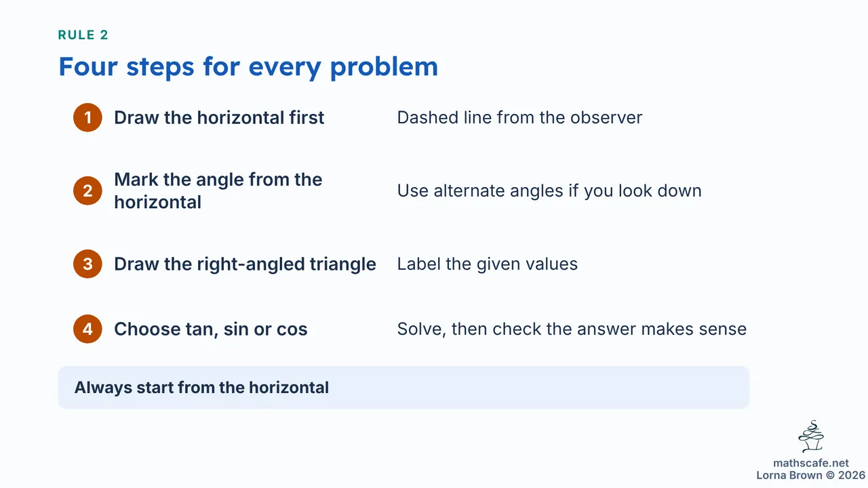Image resolution: width=868 pixels, height=488 pixels.
Task: Click Use alternate angles if you look down
Action: 549,190
